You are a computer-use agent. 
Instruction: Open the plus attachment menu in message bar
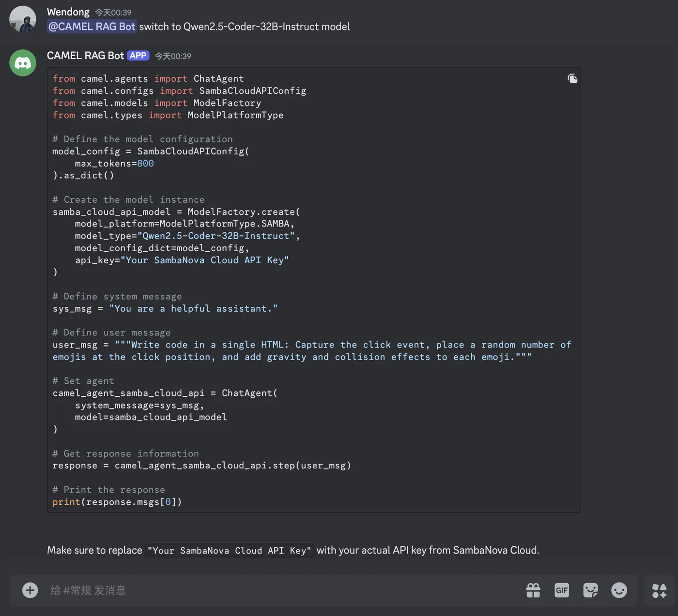[30, 590]
